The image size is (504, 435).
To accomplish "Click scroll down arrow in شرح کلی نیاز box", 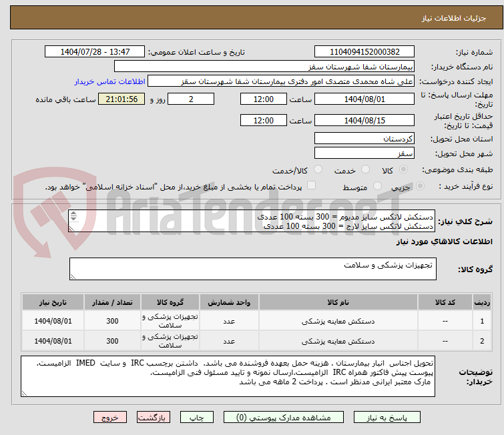I will [x=73, y=218].
